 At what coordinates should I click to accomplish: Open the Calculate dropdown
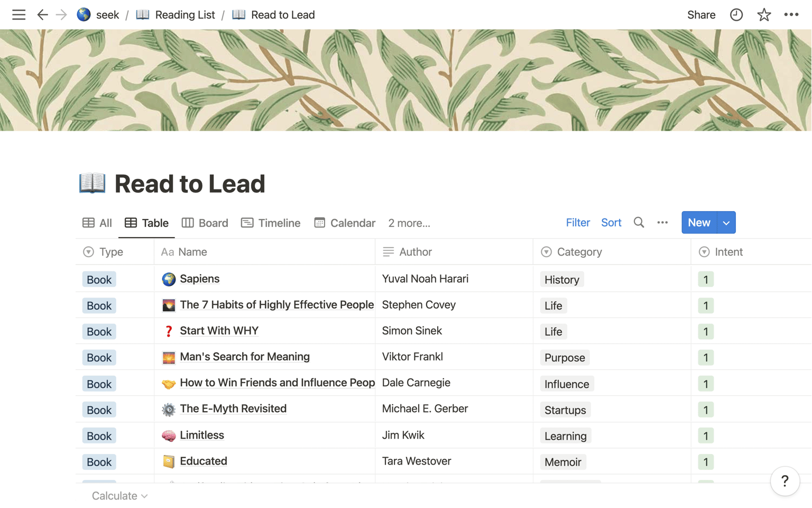click(x=119, y=496)
